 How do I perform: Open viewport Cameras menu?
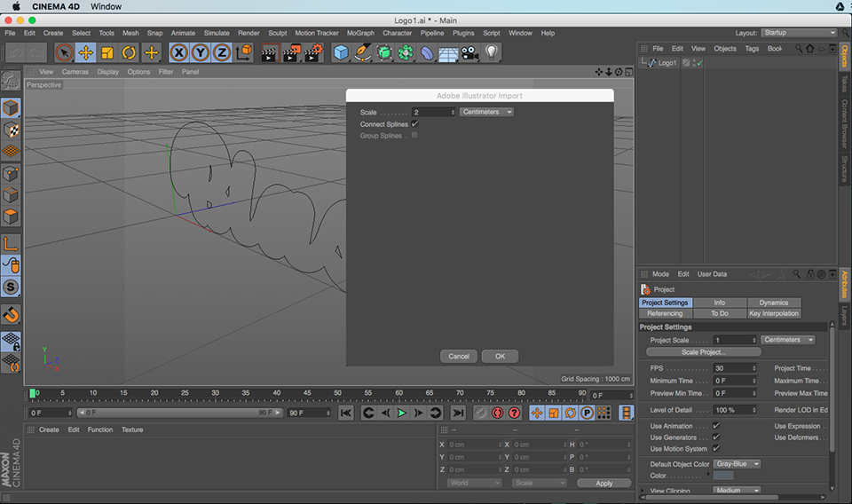(x=75, y=72)
